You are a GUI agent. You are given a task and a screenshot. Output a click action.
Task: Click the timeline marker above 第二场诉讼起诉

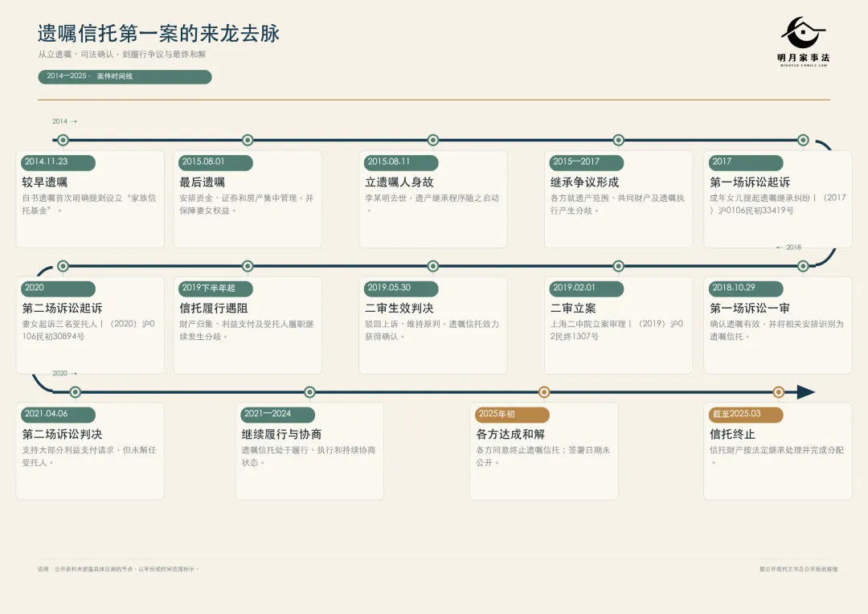(x=63, y=266)
